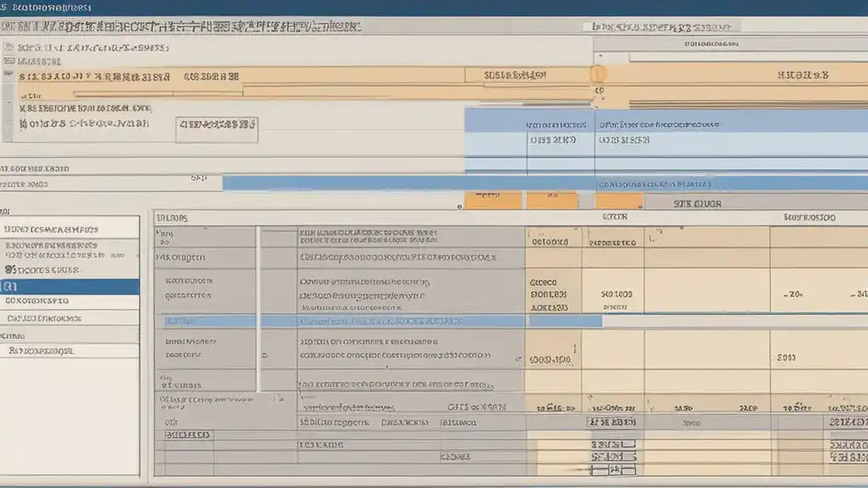This screenshot has width=868, height=488.
Task: Click the top-left header of the main table
Action: click(x=172, y=218)
